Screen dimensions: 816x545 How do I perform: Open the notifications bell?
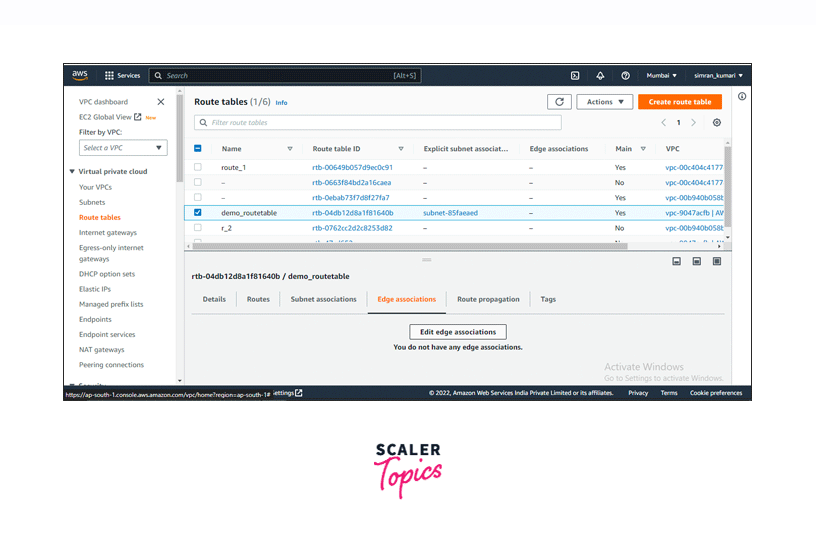click(x=600, y=75)
